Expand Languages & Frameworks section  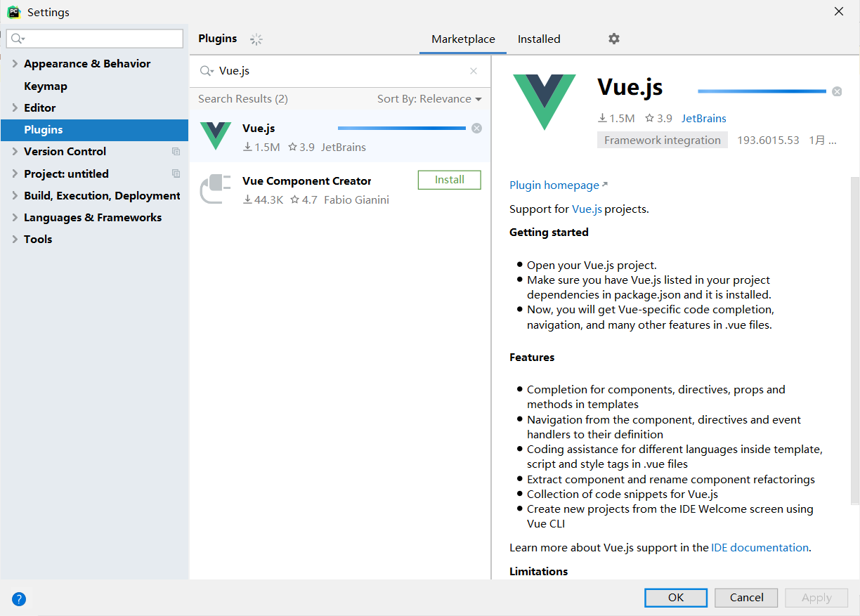click(x=15, y=217)
